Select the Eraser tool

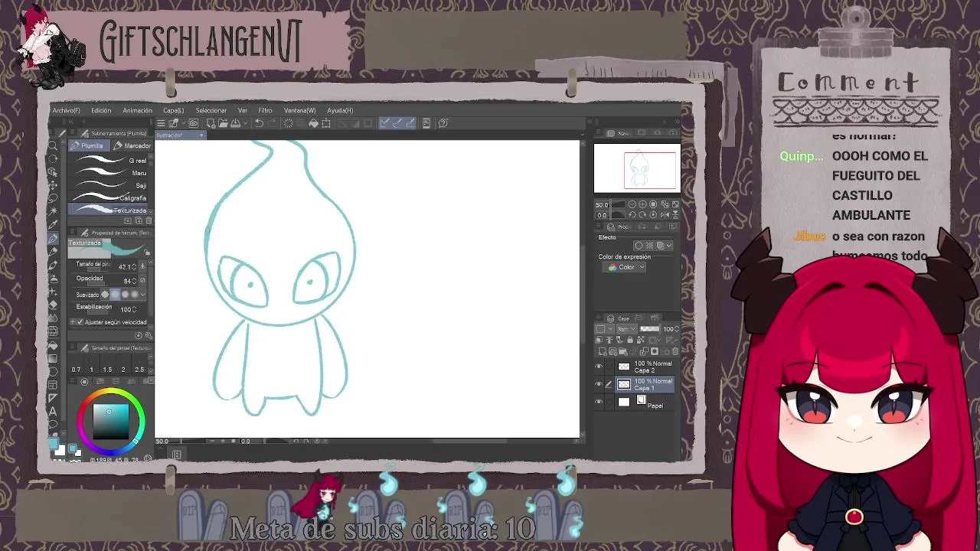53,305
